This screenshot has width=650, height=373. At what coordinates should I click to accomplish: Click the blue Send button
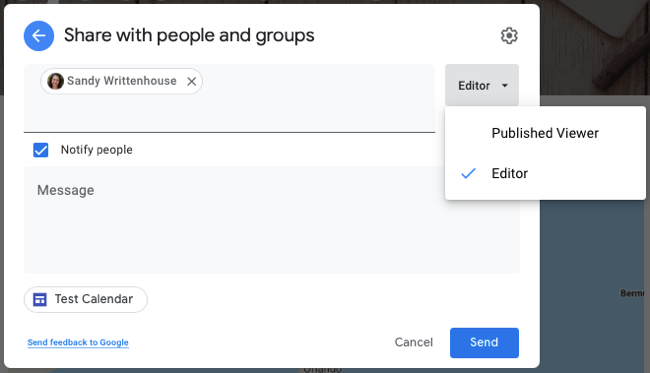point(484,343)
